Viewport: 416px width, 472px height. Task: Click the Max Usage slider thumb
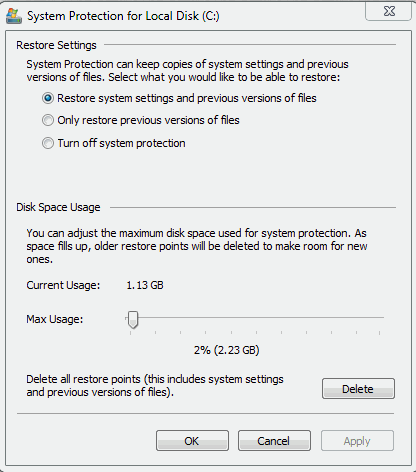click(x=133, y=320)
